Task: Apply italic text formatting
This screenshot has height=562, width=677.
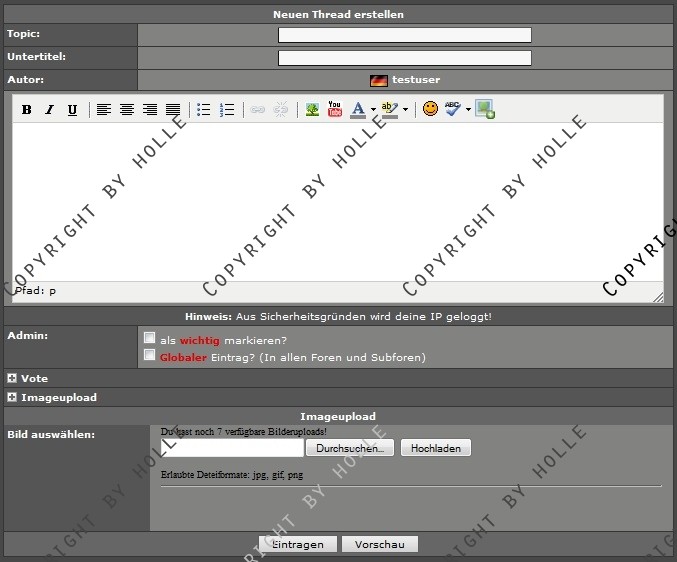Action: click(49, 110)
